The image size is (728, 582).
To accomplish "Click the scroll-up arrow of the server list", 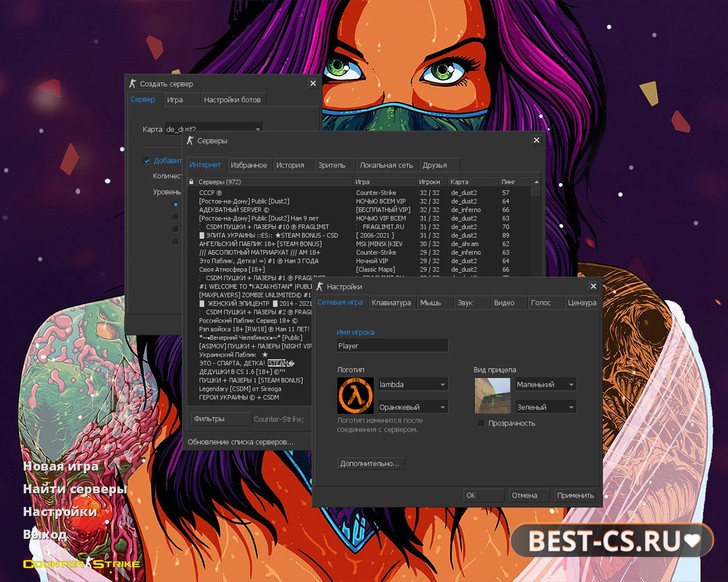I will coord(536,182).
